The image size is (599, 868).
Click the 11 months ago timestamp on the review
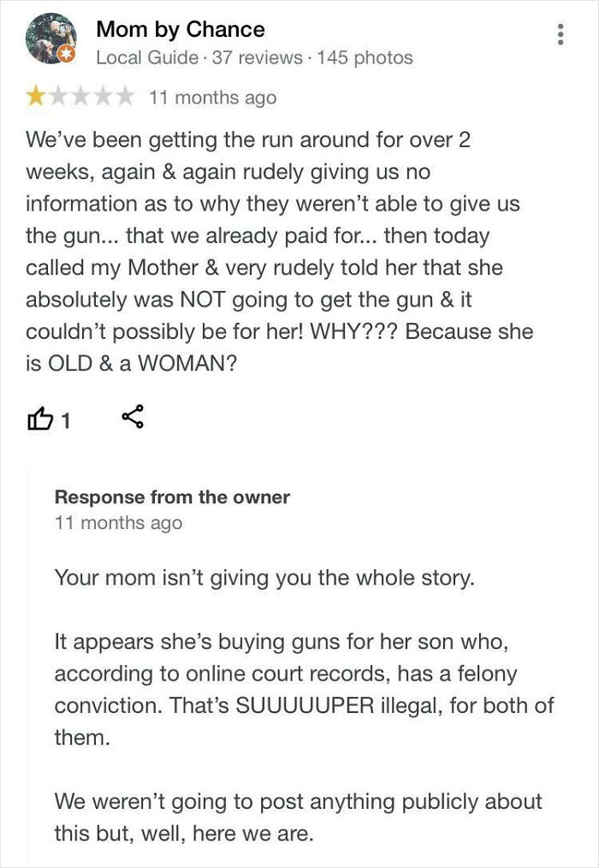click(214, 98)
